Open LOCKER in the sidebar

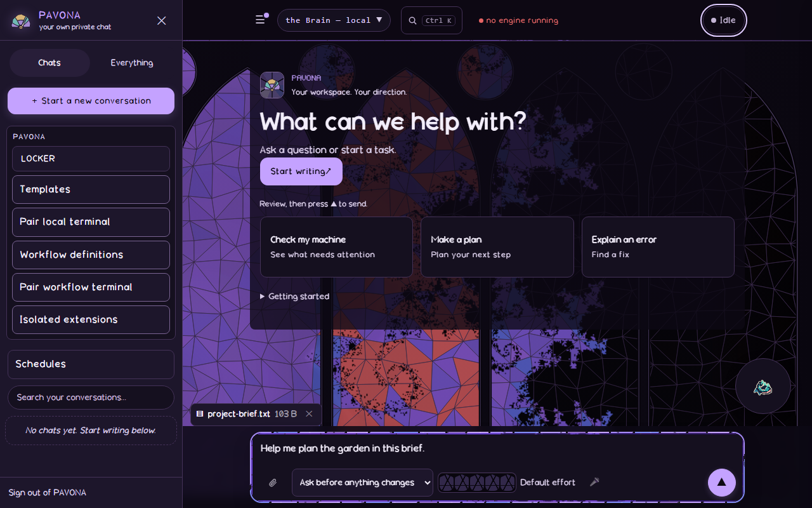coord(91,159)
